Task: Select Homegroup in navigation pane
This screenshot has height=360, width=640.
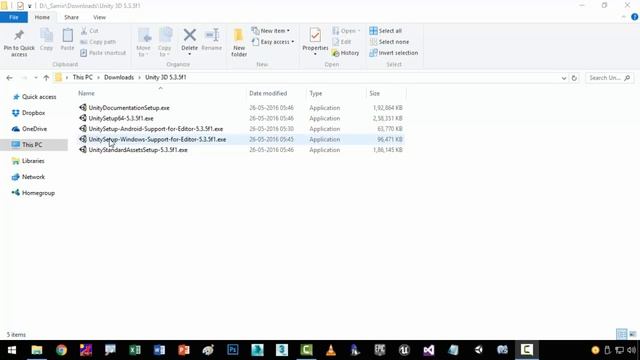Action: (33, 193)
